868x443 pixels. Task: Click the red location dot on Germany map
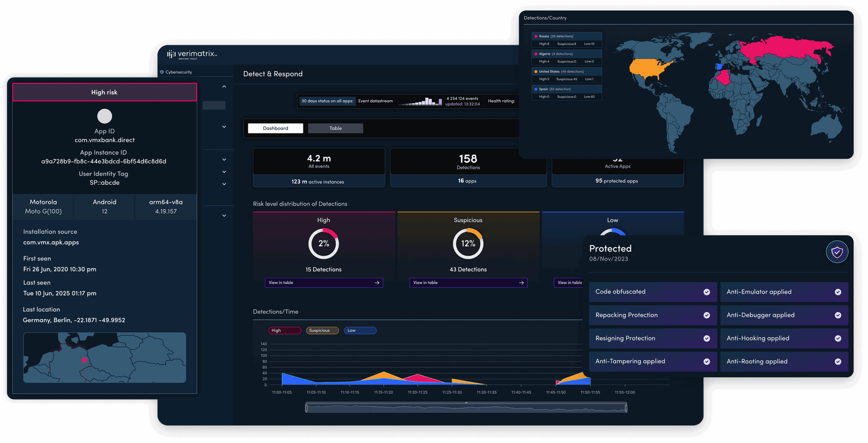(84, 360)
